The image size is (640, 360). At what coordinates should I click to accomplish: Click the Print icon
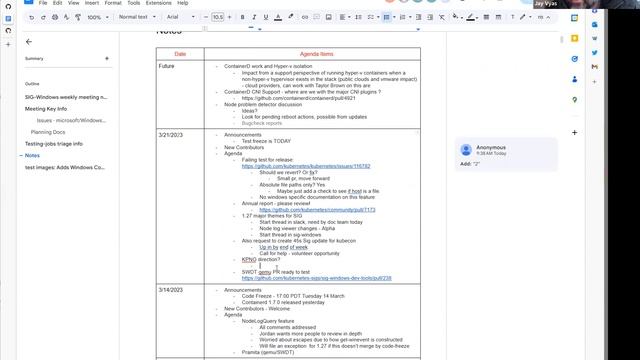(55, 17)
